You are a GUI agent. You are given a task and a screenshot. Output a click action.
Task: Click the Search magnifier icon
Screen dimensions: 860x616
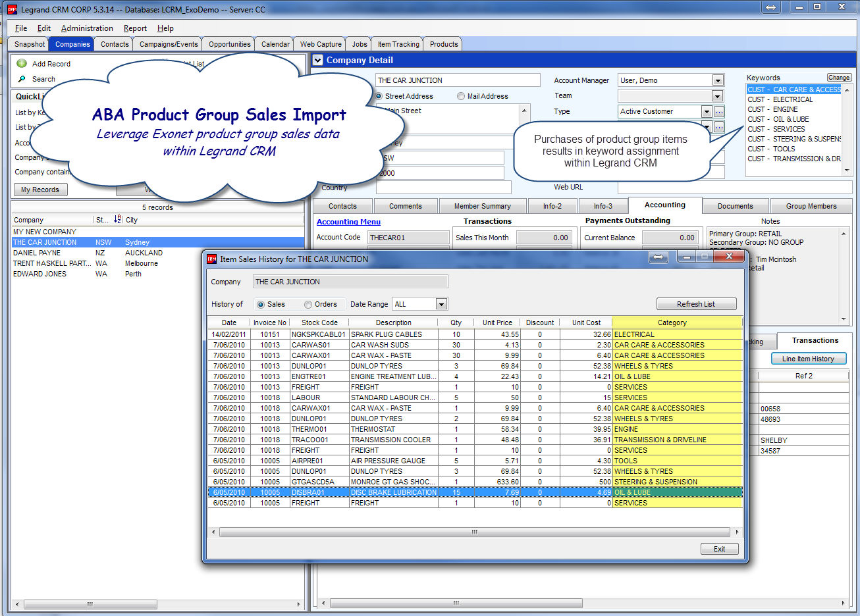coord(22,79)
